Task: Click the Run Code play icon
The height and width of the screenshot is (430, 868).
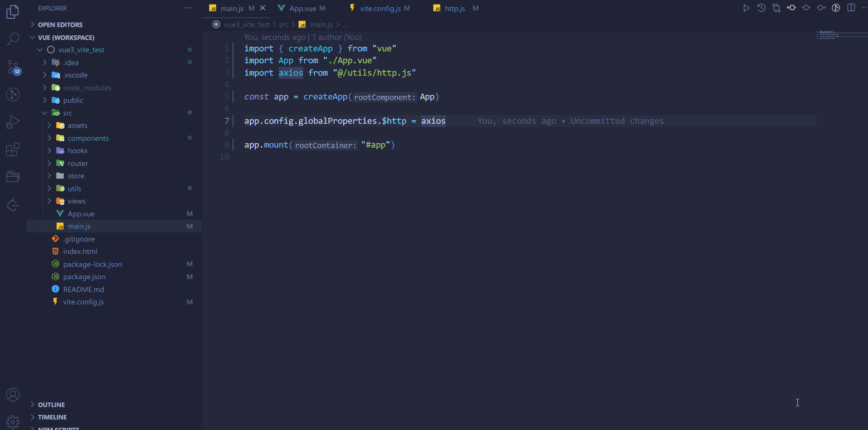Action: coord(746,8)
